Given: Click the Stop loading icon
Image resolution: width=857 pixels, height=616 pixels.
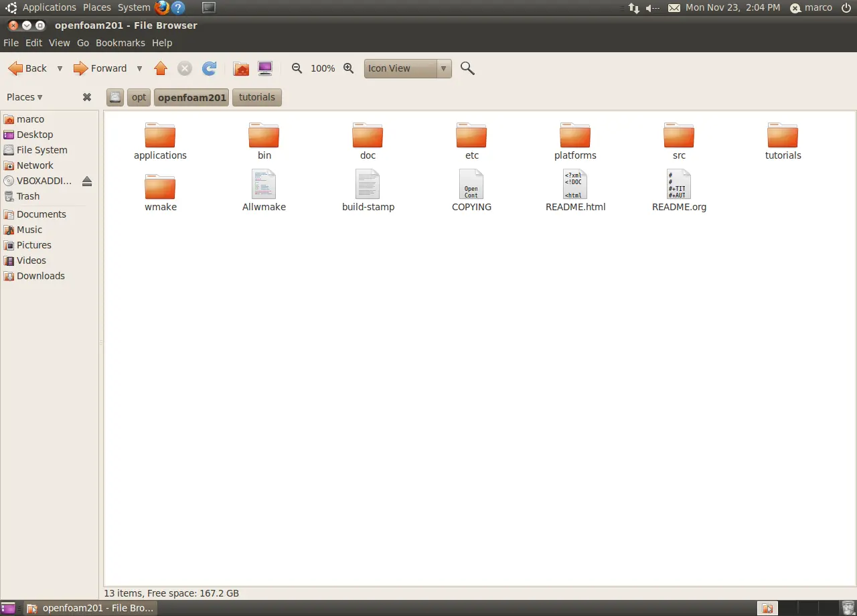Looking at the screenshot, I should tap(185, 68).
